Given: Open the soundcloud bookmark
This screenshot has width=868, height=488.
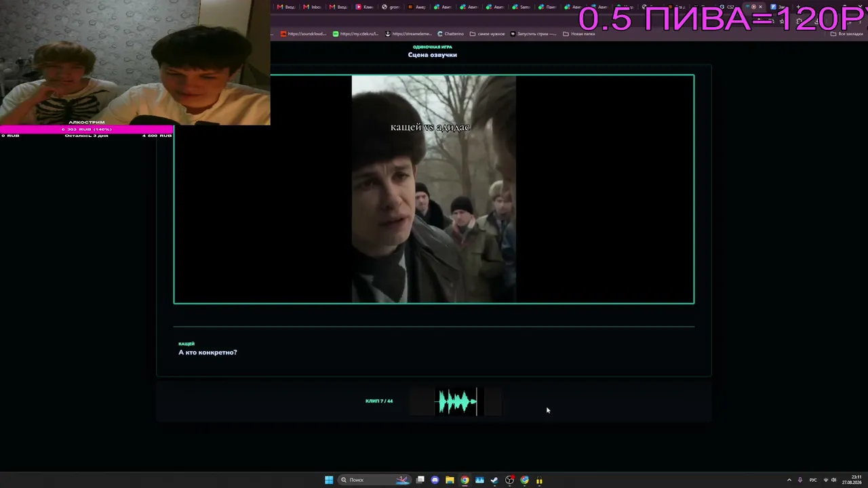Looking at the screenshot, I should click(304, 34).
